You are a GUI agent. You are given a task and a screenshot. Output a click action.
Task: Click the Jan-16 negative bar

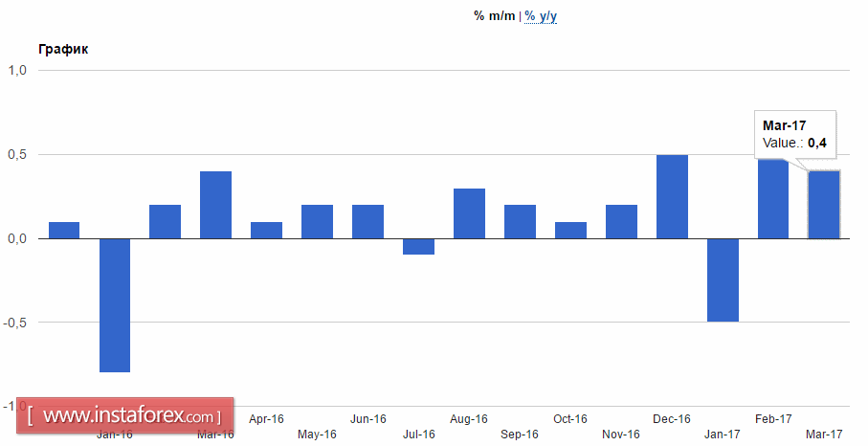click(115, 305)
